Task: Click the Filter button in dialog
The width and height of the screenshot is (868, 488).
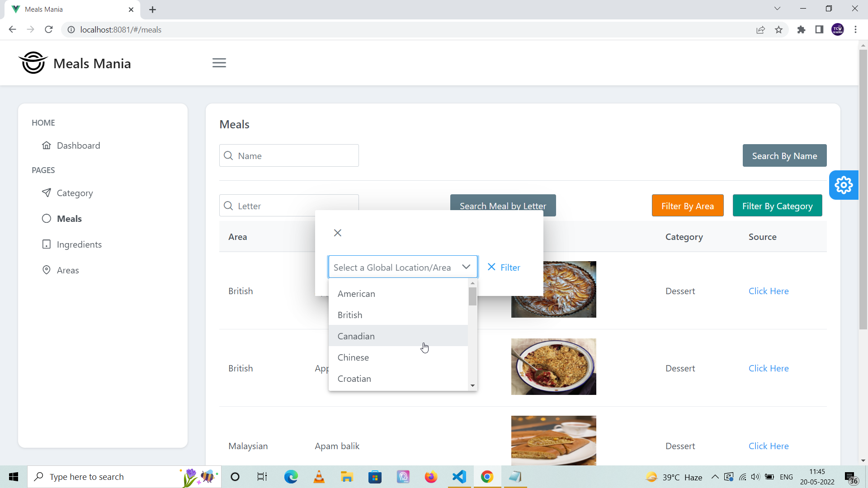Action: [504, 267]
